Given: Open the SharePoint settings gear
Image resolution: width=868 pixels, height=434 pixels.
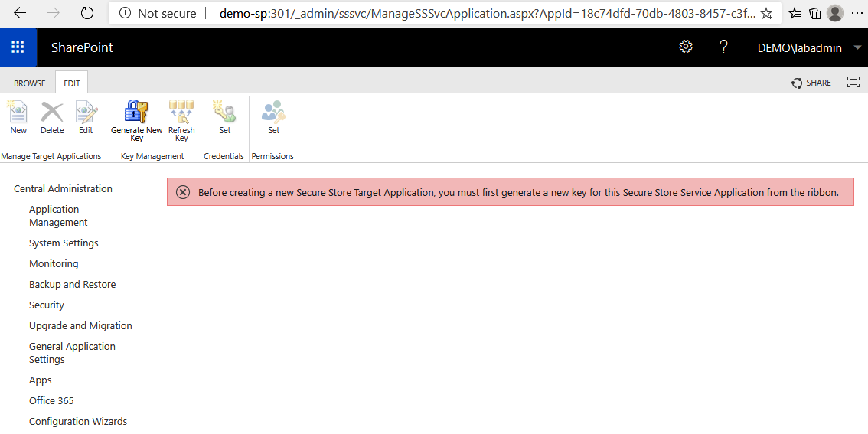Looking at the screenshot, I should point(685,47).
